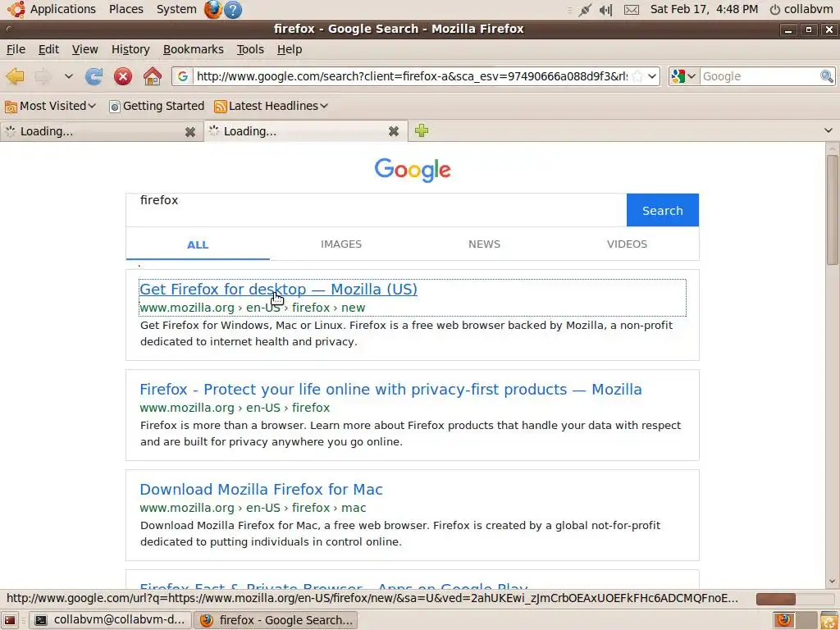This screenshot has width=840, height=630.
Task: Click the Show Desktop taskbar icon
Action: (x=10, y=620)
